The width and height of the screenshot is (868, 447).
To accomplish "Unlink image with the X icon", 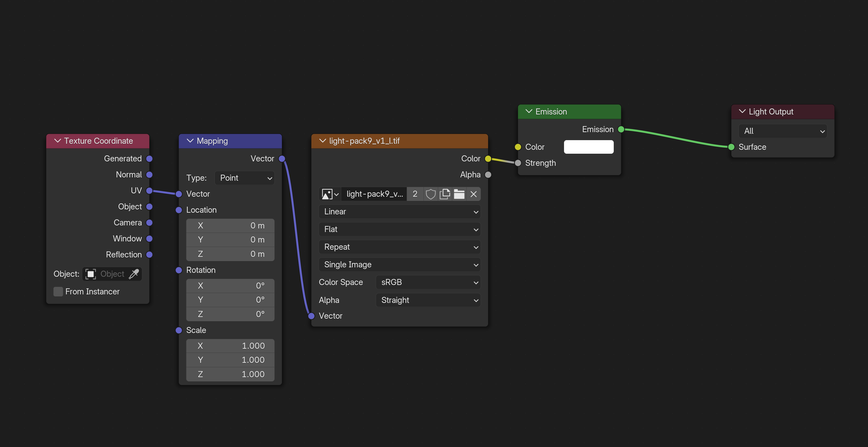I will (473, 194).
